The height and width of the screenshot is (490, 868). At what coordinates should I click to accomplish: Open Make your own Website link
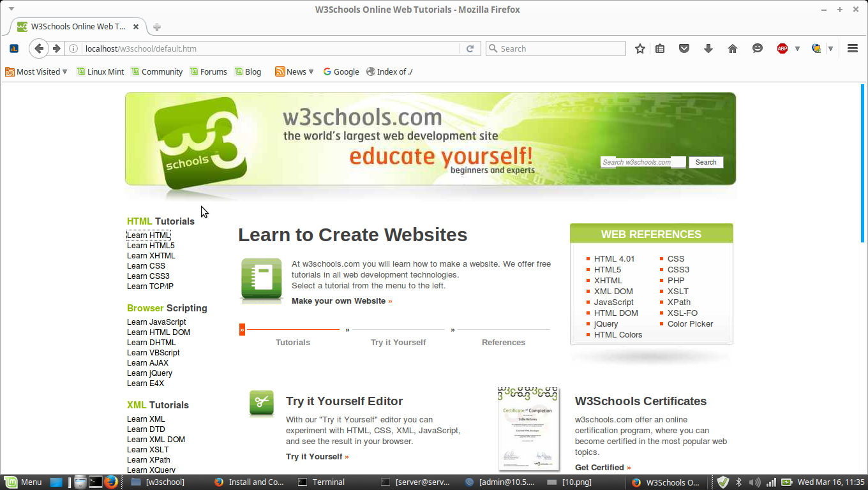(342, 301)
